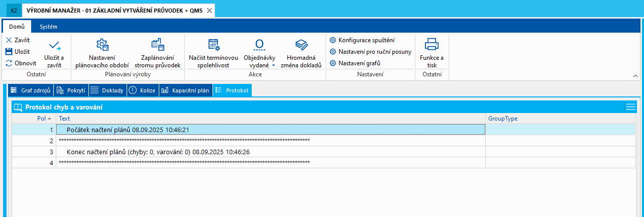The image size is (644, 217).
Task: Open Nastavení plánovacího období
Action: [x=102, y=54]
